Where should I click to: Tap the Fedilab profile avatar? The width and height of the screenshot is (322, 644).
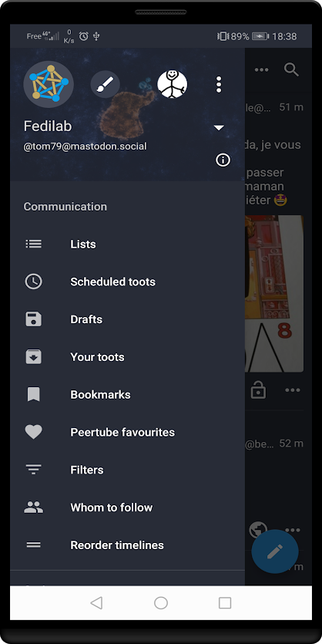click(49, 84)
